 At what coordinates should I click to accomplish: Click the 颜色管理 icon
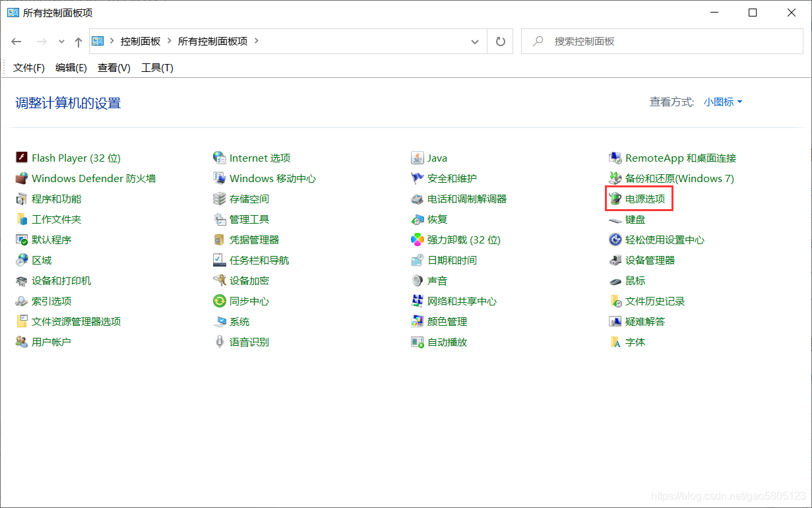click(418, 321)
